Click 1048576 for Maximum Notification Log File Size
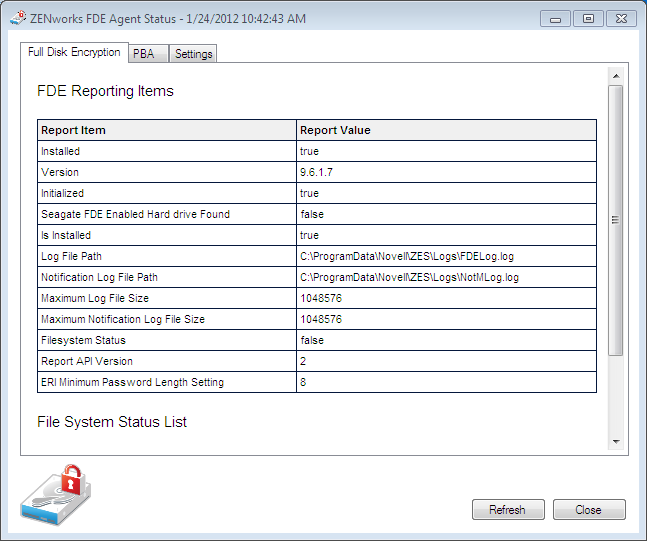The image size is (647, 541). click(x=321, y=319)
